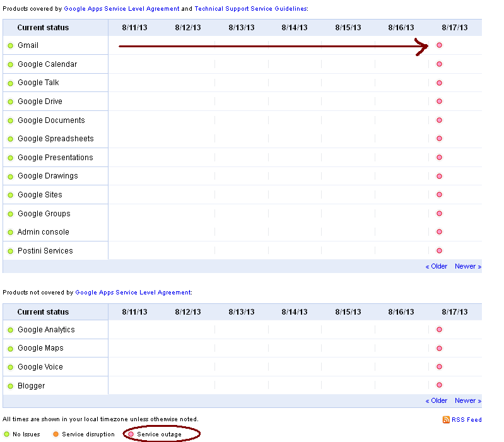504x442 pixels.
Task: Click Google Presentations' red outage indicator
Action: (x=439, y=158)
